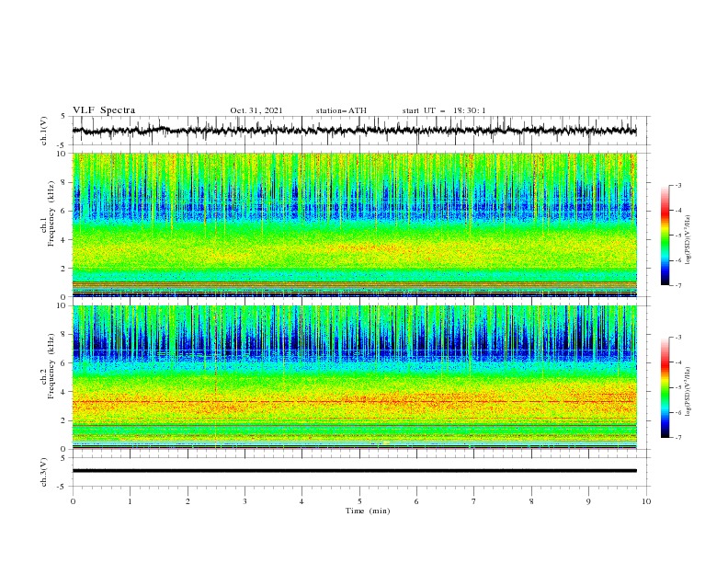Click time axis tick label '8'

click(x=531, y=501)
